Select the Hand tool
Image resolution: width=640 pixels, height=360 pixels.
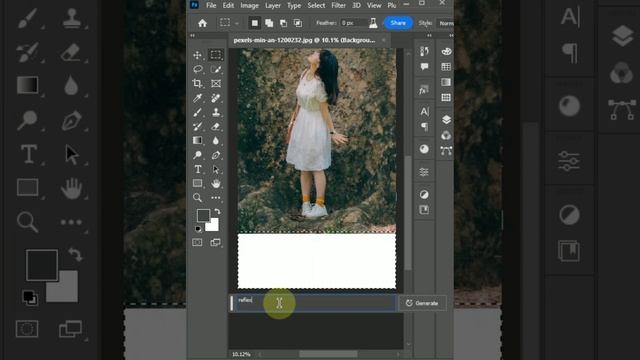point(216,184)
